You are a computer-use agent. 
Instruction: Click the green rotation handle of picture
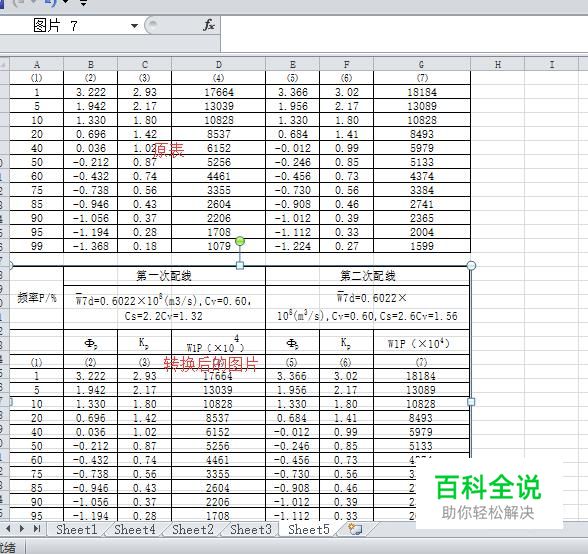(240, 241)
